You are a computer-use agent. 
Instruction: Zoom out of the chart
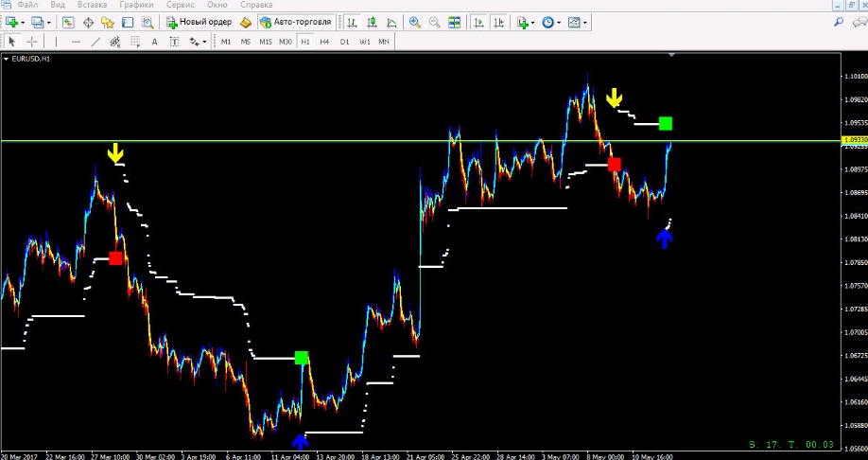click(x=434, y=22)
